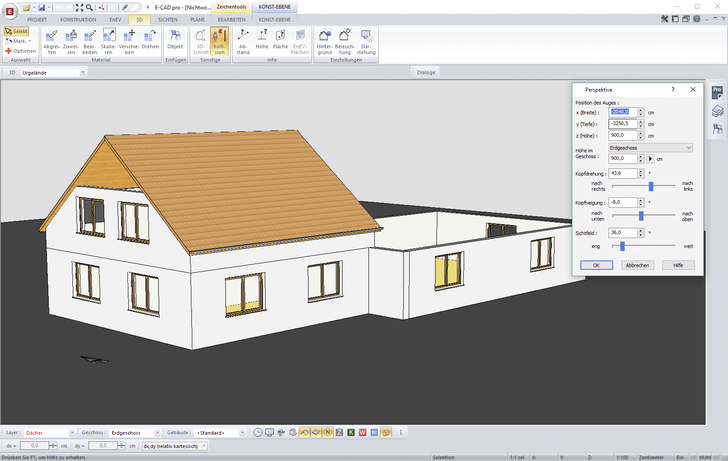Click the layers icon in right sidebar
This screenshot has height=461, width=728.
pyautogui.click(x=718, y=129)
